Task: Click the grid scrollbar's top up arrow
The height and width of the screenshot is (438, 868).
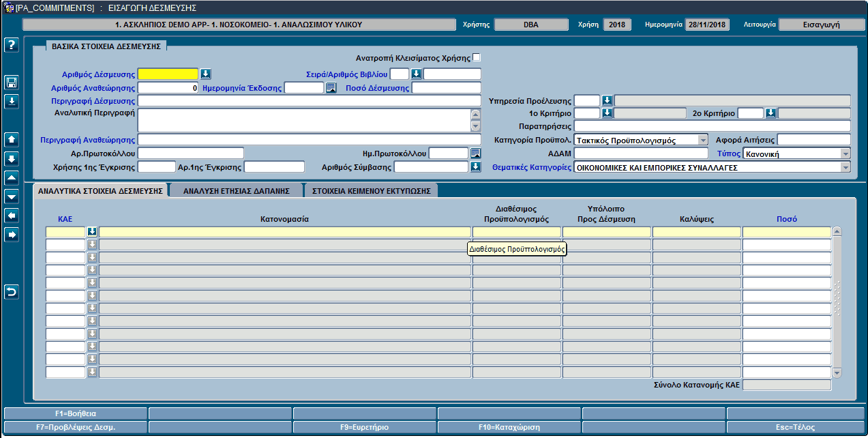Action: click(837, 231)
